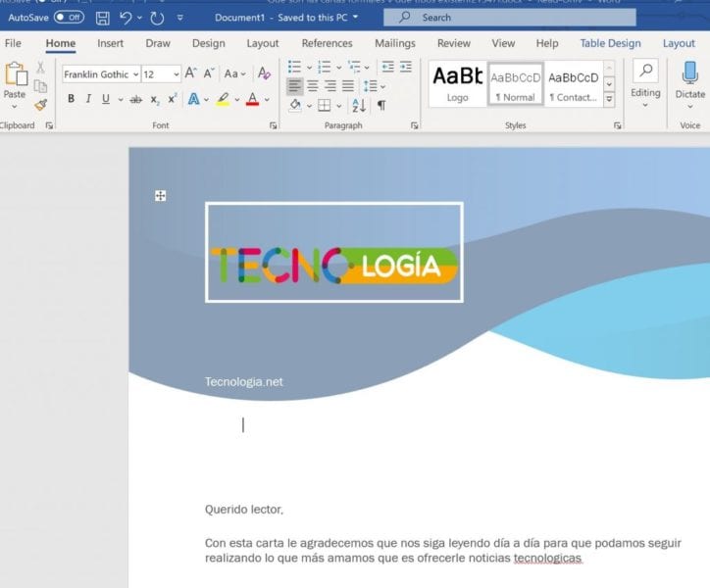The height and width of the screenshot is (588, 710).
Task: Open Styles pane launcher
Action: click(617, 125)
